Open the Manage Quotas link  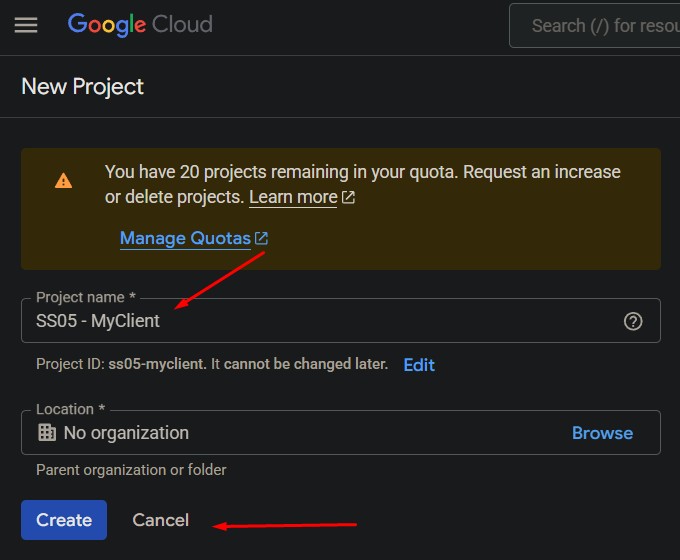pyautogui.click(x=185, y=238)
